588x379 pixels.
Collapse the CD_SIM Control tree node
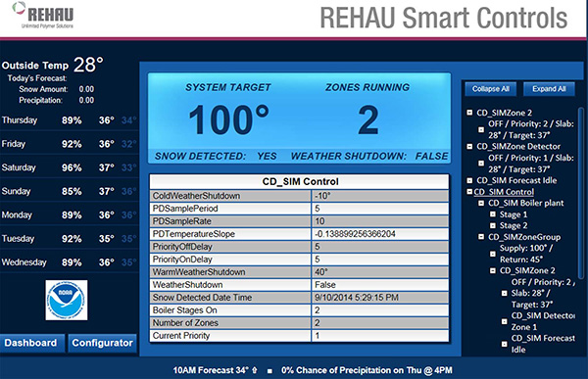tap(469, 192)
